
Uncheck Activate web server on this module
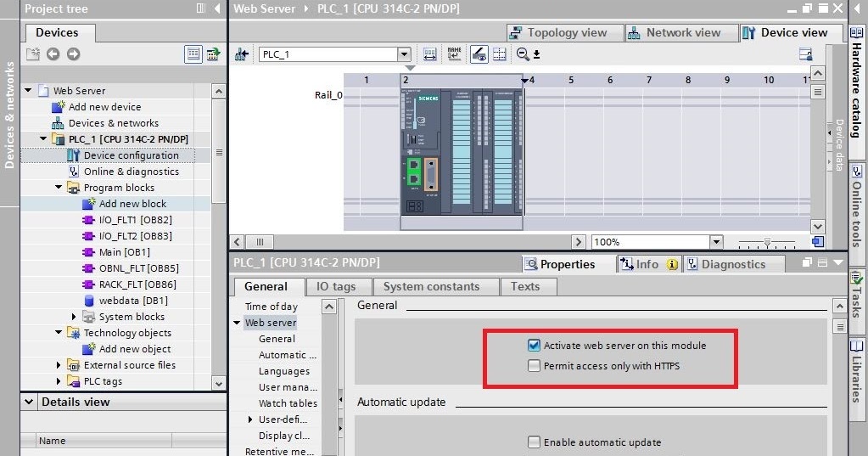[x=534, y=346]
